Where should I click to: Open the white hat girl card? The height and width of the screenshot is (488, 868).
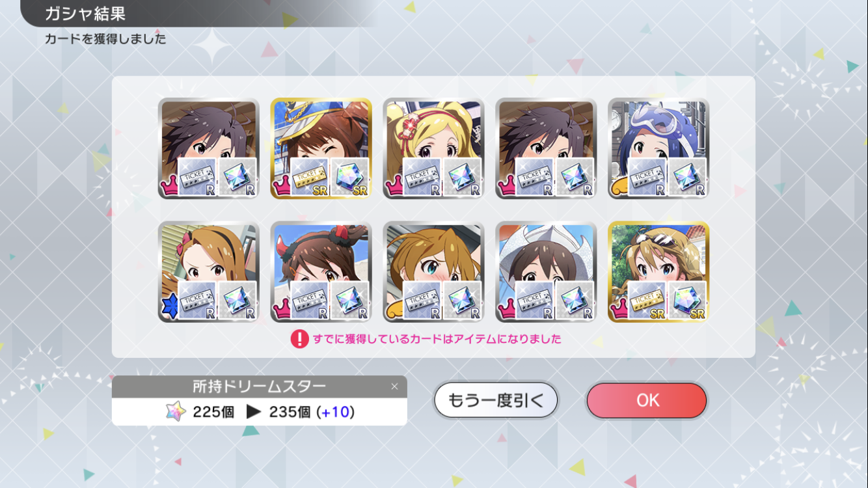546,271
